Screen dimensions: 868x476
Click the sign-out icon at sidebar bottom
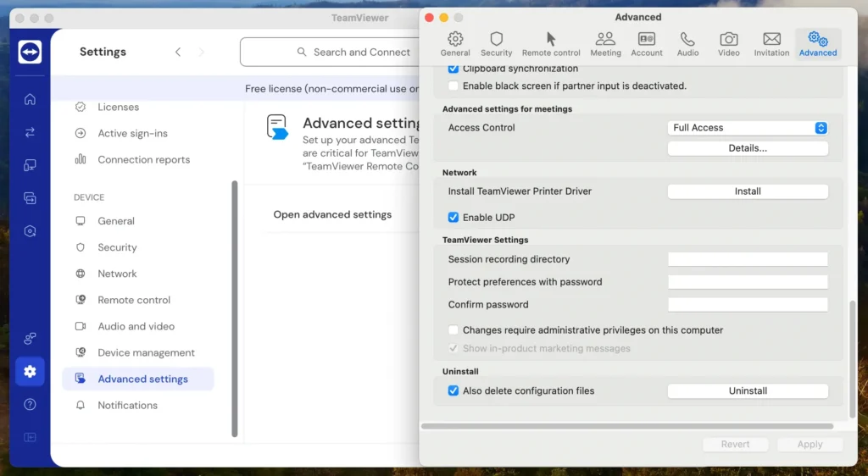pyautogui.click(x=30, y=437)
